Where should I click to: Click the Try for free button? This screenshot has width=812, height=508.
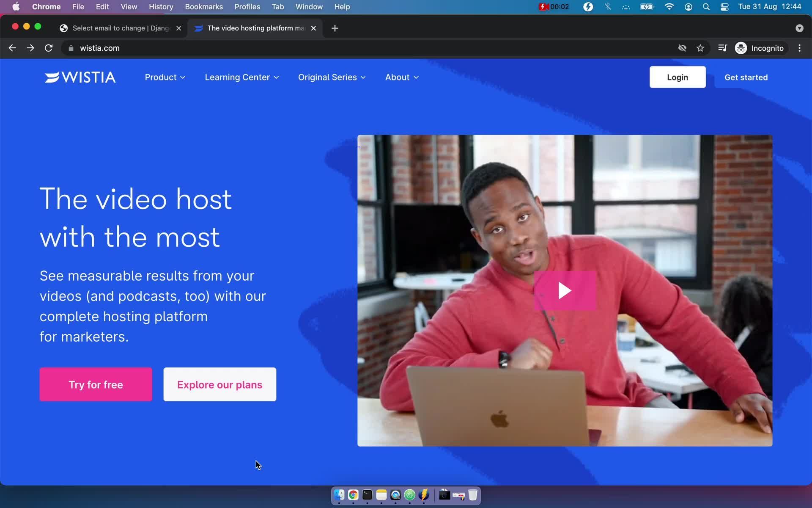(96, 384)
